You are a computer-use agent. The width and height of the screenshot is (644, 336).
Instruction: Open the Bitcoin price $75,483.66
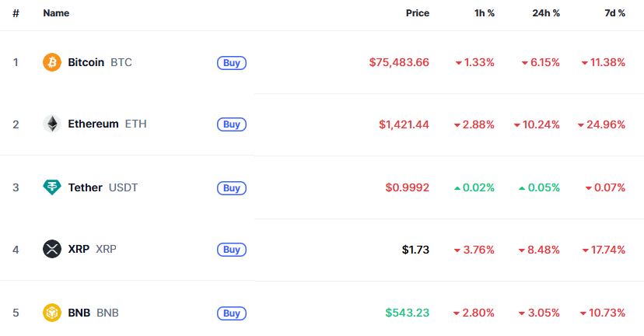point(399,62)
